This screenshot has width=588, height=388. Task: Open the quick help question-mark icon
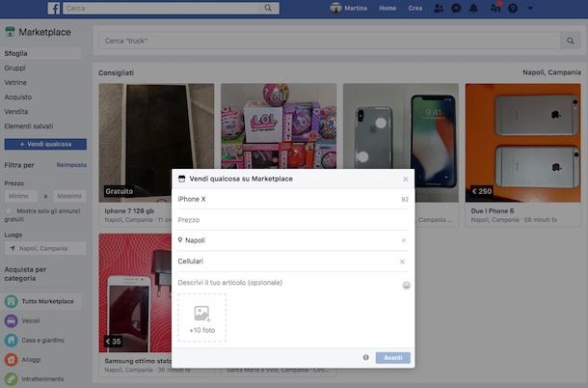[x=513, y=9]
